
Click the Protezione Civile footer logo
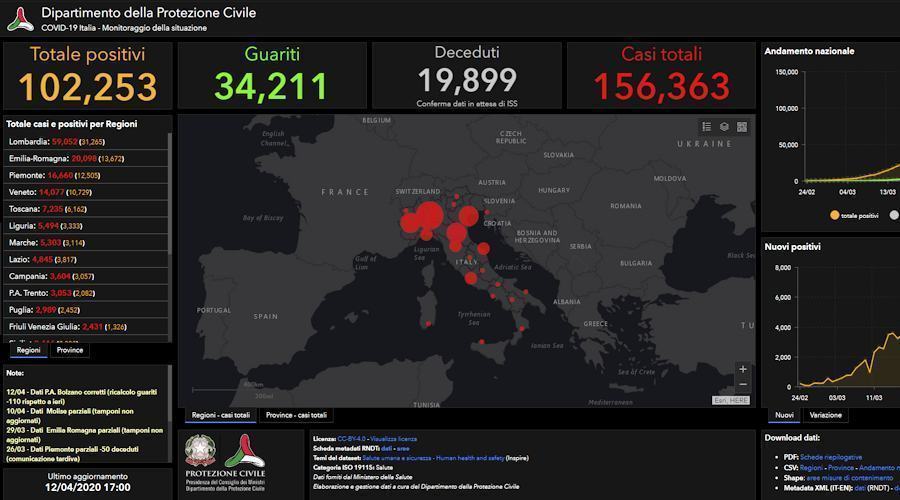245,451
